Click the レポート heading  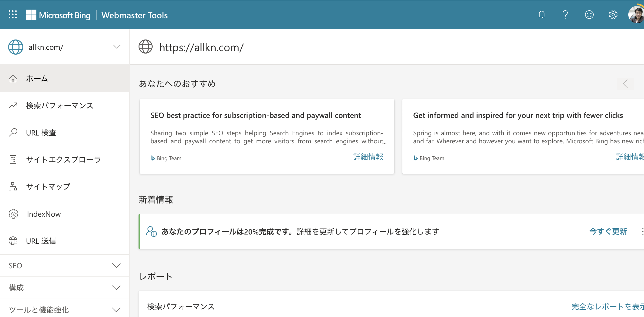(x=156, y=276)
